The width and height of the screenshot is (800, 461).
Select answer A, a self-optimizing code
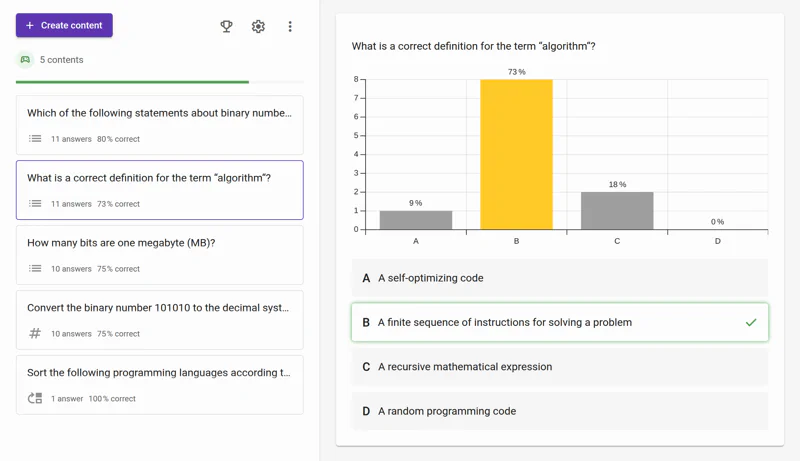click(x=560, y=278)
